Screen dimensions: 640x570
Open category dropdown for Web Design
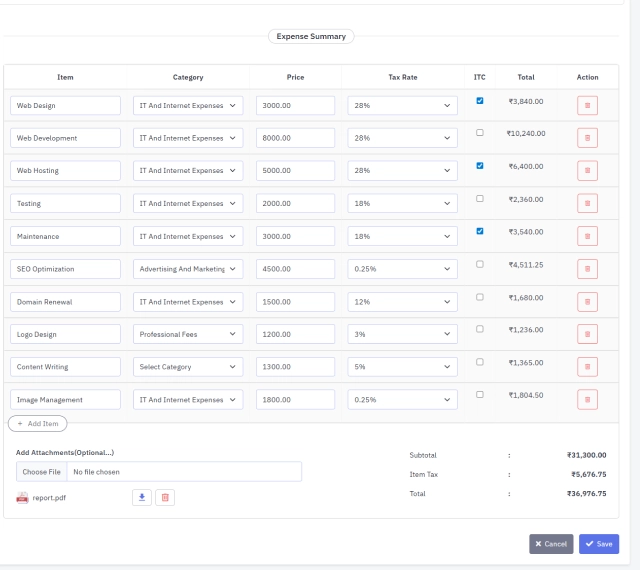188,105
